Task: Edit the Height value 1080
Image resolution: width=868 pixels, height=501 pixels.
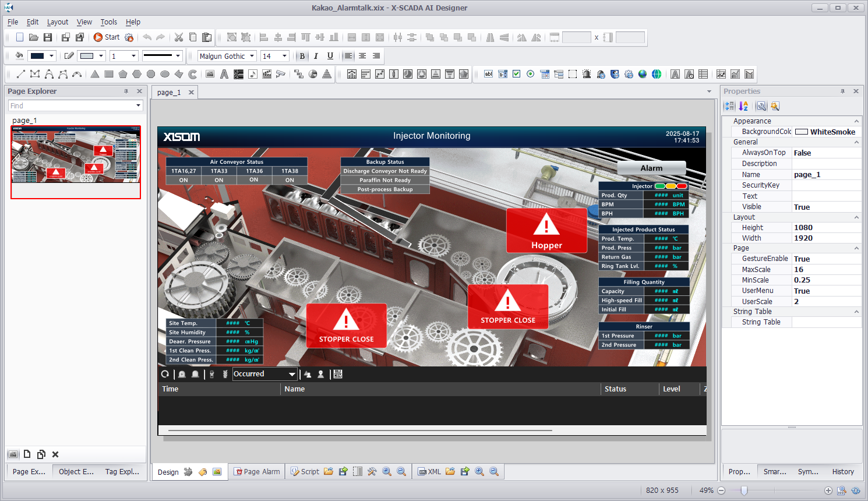Action: (x=827, y=228)
